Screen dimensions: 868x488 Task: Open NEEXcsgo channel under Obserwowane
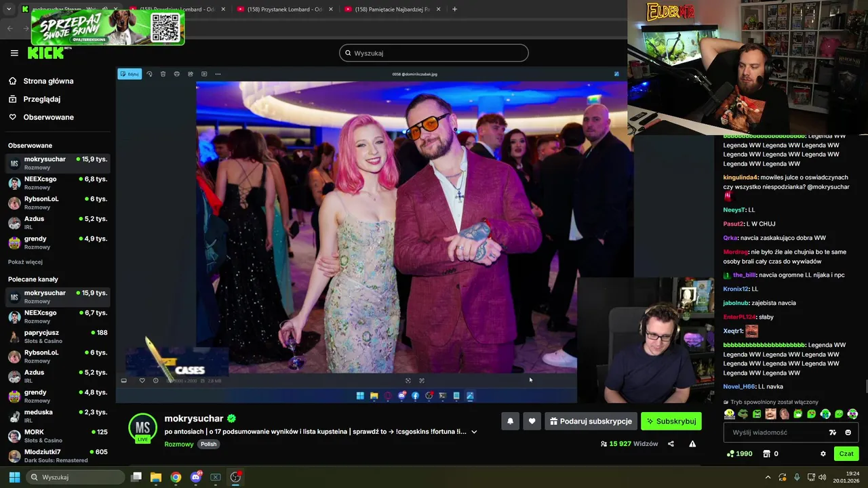click(58, 183)
